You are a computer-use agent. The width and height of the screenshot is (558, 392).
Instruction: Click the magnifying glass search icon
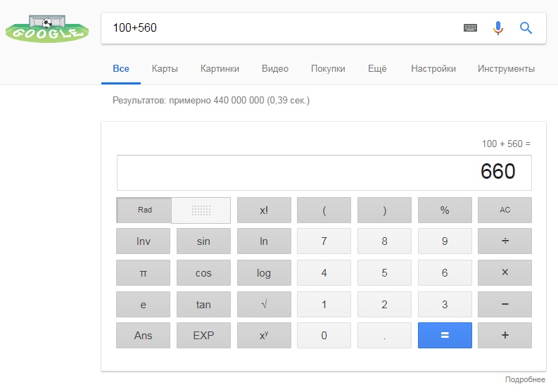526,28
